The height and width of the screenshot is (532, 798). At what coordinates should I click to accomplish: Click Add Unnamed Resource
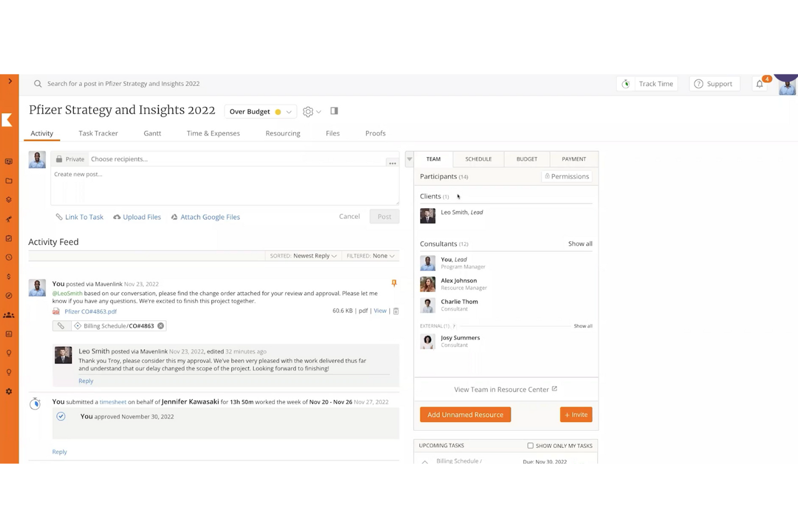tap(465, 414)
